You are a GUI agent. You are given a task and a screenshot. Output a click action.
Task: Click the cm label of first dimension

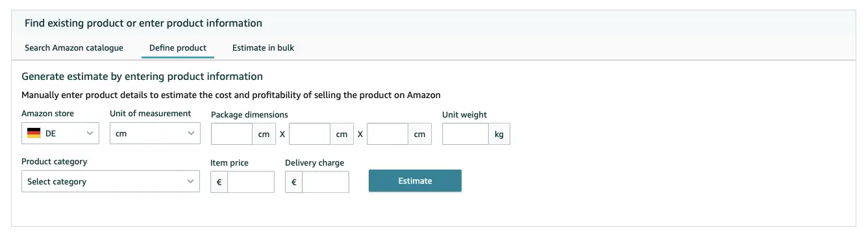coord(264,134)
